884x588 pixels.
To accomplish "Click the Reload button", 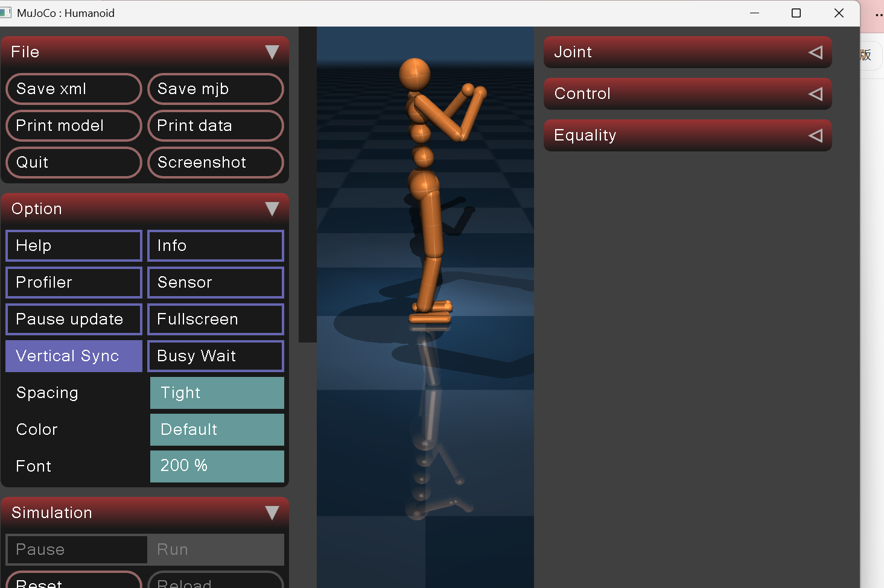I will pyautogui.click(x=215, y=580).
